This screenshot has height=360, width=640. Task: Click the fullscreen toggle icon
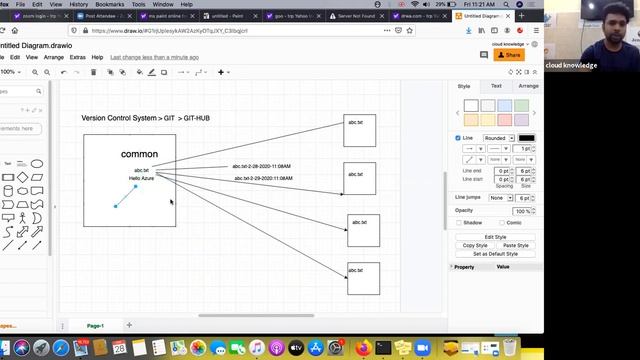click(519, 72)
